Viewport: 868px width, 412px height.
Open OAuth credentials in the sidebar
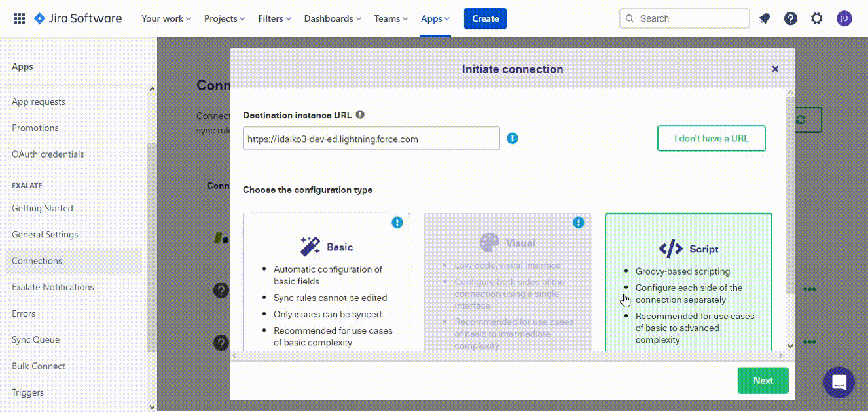tap(48, 154)
